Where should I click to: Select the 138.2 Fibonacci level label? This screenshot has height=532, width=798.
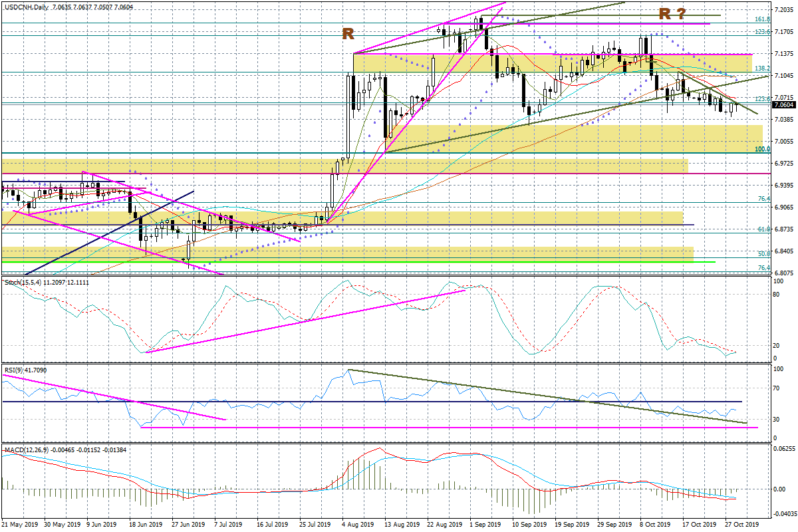coord(763,68)
